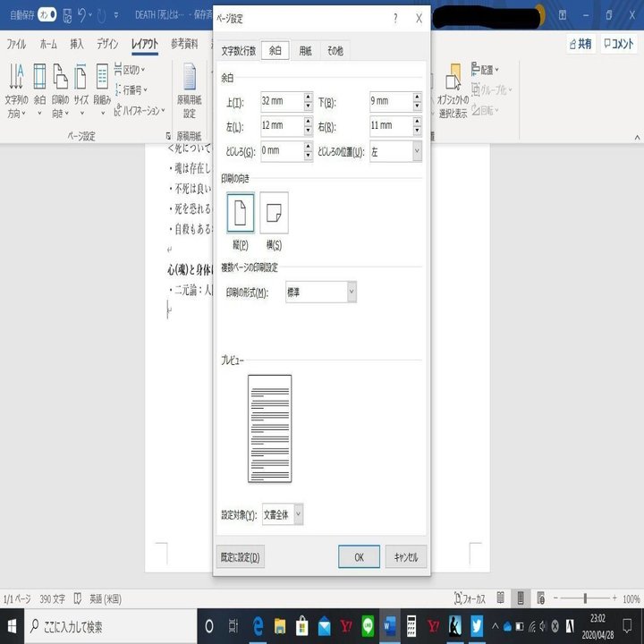Switch to the 挿入 (Insert) ribbon tab
The width and height of the screenshot is (644, 644).
76,44
